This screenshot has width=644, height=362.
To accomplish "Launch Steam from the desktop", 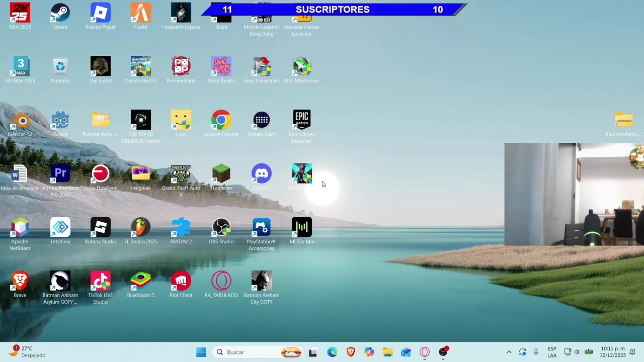I will tap(60, 13).
